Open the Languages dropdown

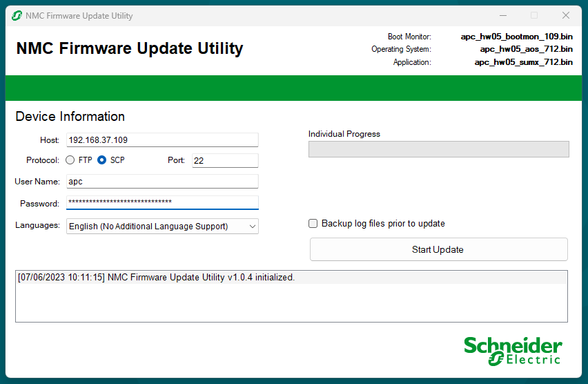coord(162,227)
